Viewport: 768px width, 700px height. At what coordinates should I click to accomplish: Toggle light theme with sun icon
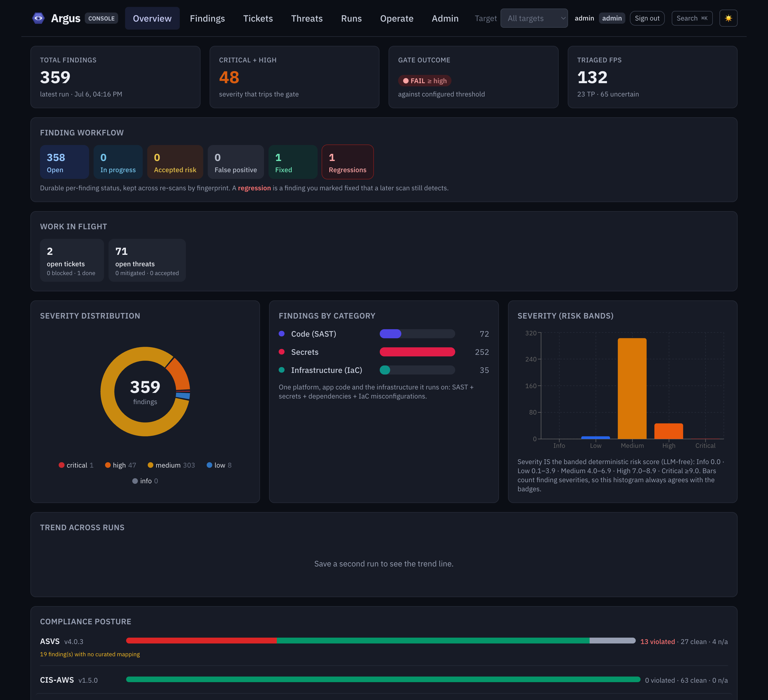click(x=728, y=18)
